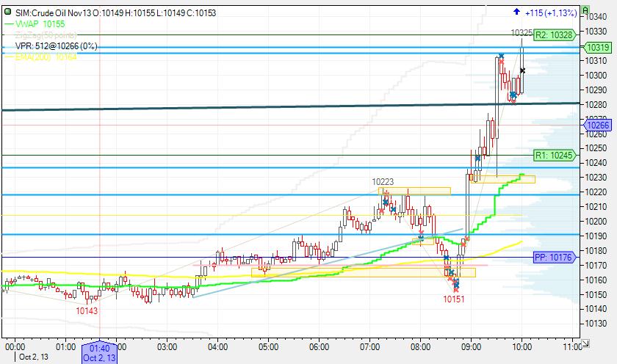This screenshot has width=617, height=364.
Task: Click the R2: 10328 pivot label
Action: coord(555,35)
